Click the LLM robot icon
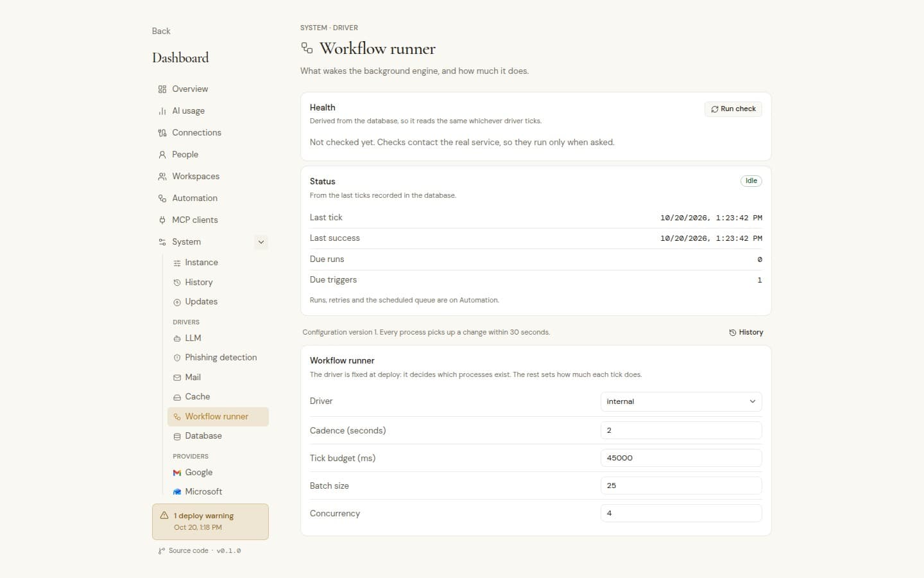The width and height of the screenshot is (924, 578). [177, 338]
